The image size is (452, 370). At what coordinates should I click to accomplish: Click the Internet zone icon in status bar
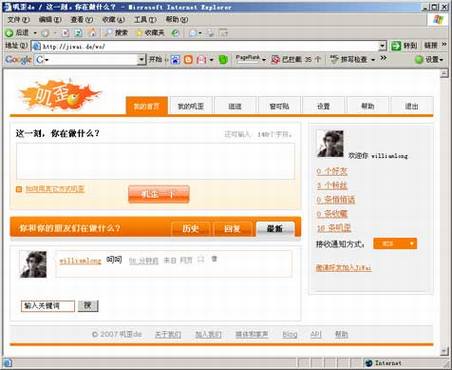click(368, 363)
